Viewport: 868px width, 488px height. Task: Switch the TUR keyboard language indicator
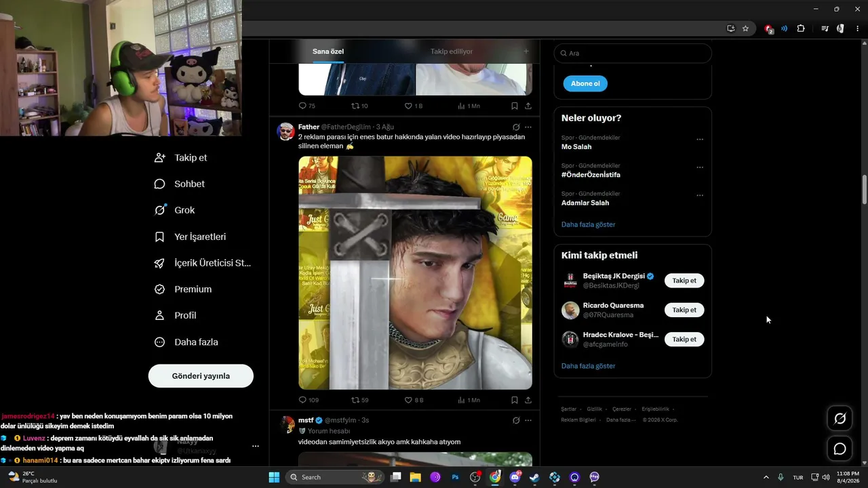(x=798, y=477)
